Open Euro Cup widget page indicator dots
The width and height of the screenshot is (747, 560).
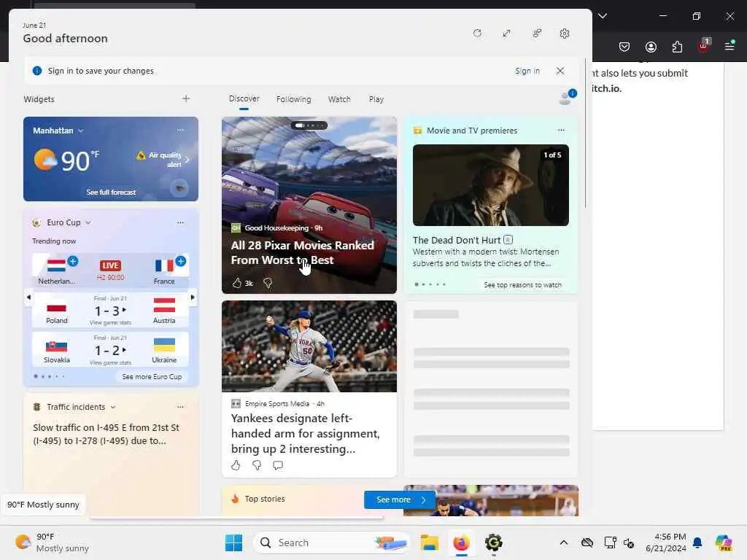click(x=49, y=377)
